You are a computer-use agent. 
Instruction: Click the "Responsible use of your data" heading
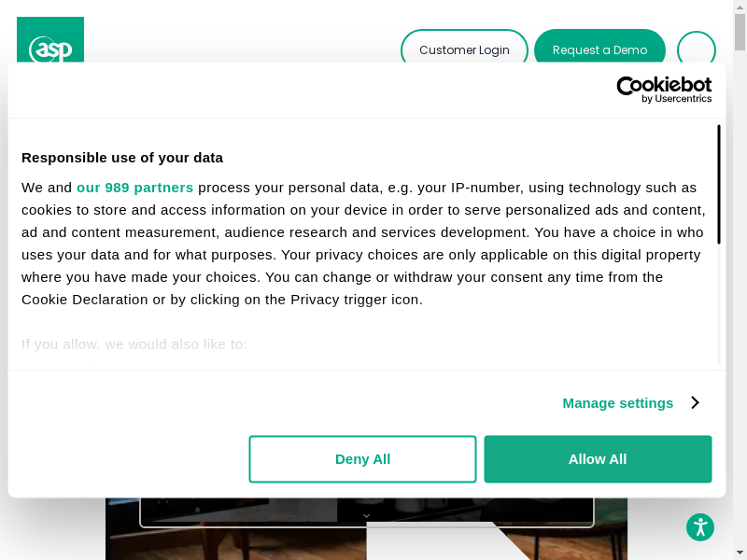point(122,157)
